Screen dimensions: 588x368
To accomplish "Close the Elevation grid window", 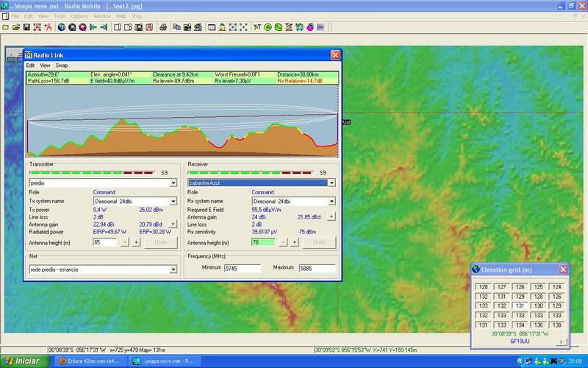I will pyautogui.click(x=563, y=269).
